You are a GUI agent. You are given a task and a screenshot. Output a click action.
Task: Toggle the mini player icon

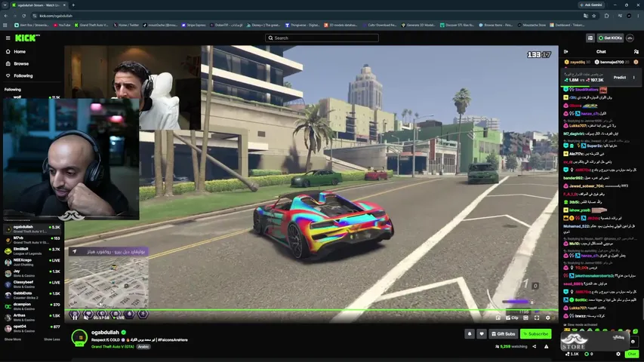[x=498, y=318]
